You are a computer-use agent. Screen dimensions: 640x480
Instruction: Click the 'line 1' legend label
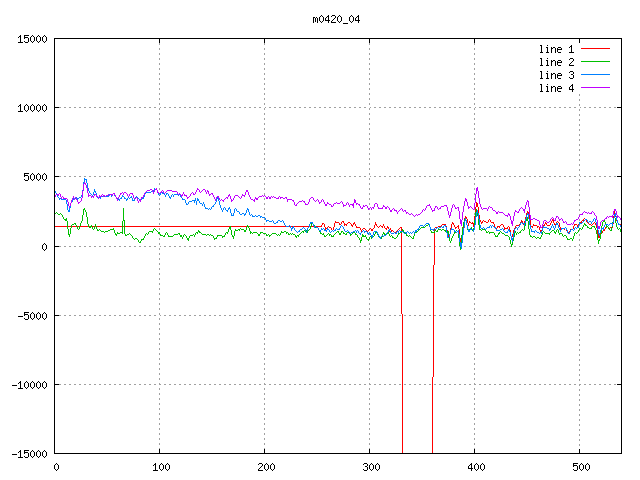coord(557,49)
